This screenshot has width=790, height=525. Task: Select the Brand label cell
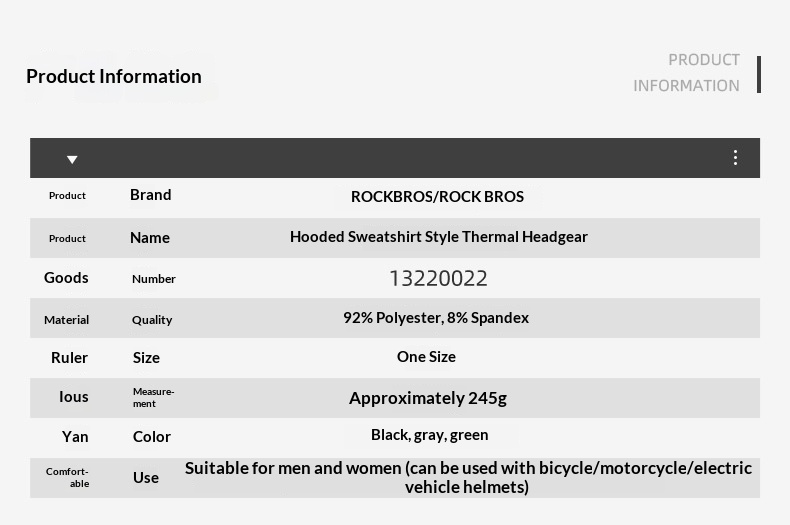point(150,195)
